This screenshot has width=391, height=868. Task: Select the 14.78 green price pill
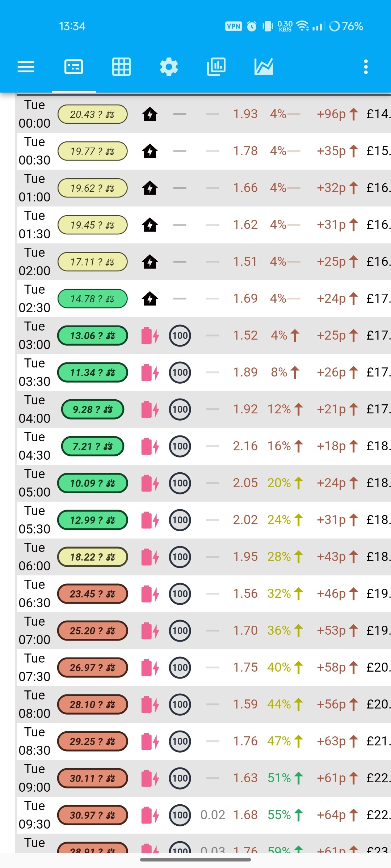pyautogui.click(x=93, y=299)
